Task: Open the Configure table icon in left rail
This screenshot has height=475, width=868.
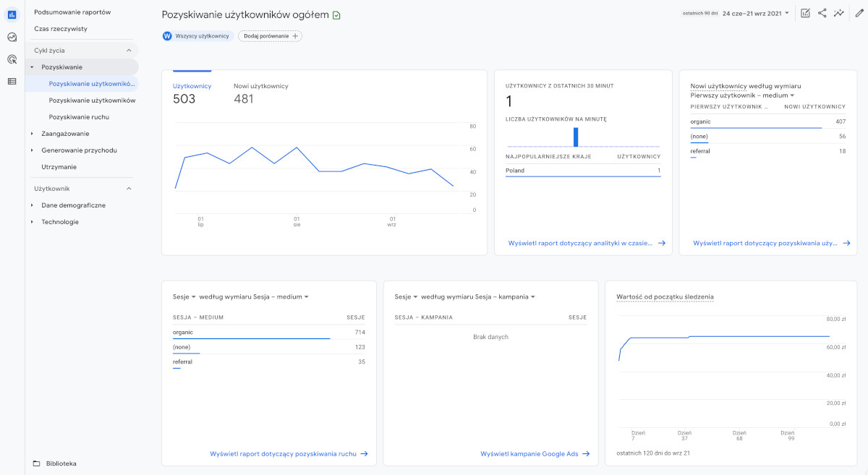Action: (12, 81)
